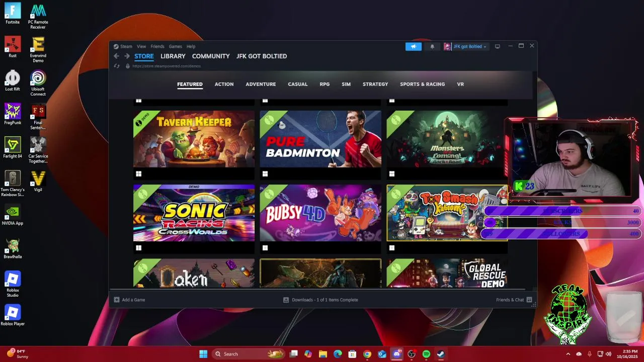Open PC Remote Receiver desktop shortcut

click(38, 16)
